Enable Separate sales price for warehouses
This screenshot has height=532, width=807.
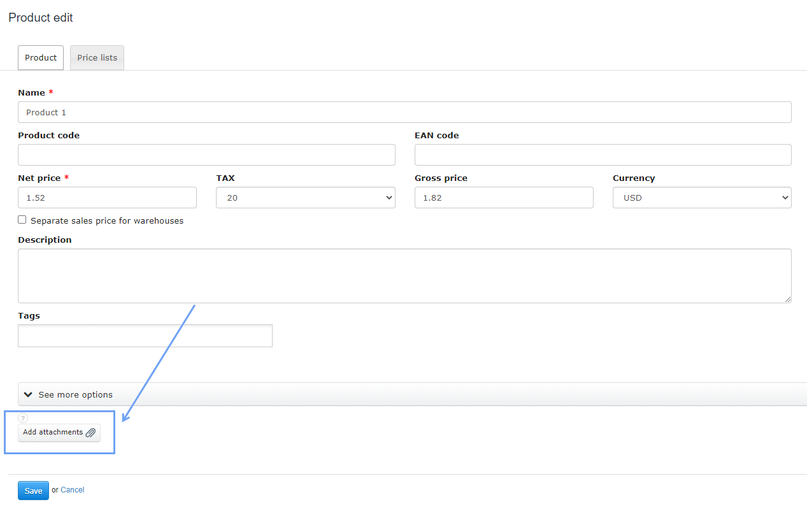[22, 220]
